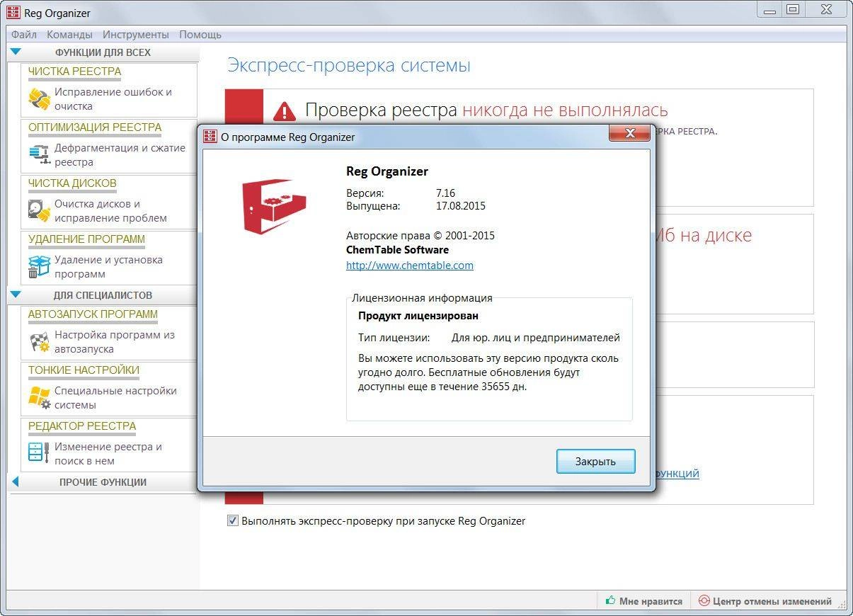
Task: Click the About dialog title bar icon
Action: tap(210, 137)
